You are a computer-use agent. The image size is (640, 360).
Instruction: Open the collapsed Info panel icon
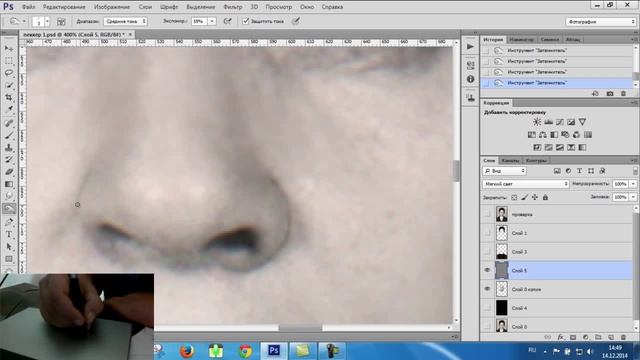(470, 79)
